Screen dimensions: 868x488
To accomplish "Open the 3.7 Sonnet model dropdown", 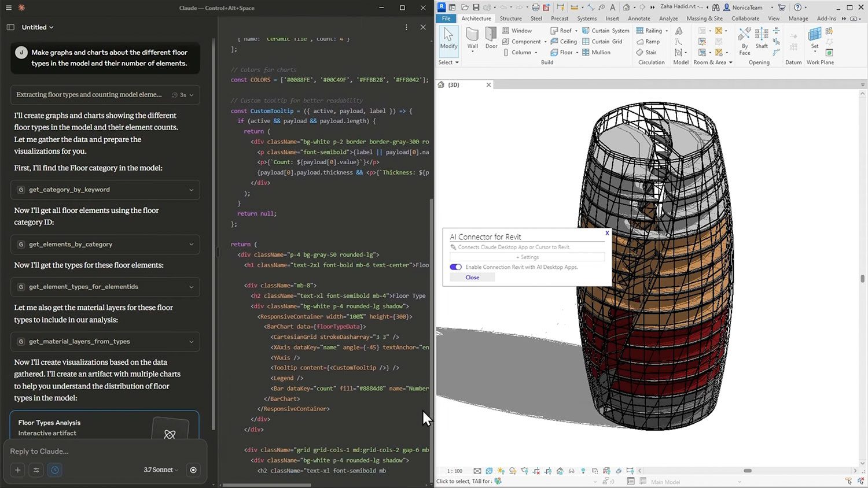I will tap(161, 470).
